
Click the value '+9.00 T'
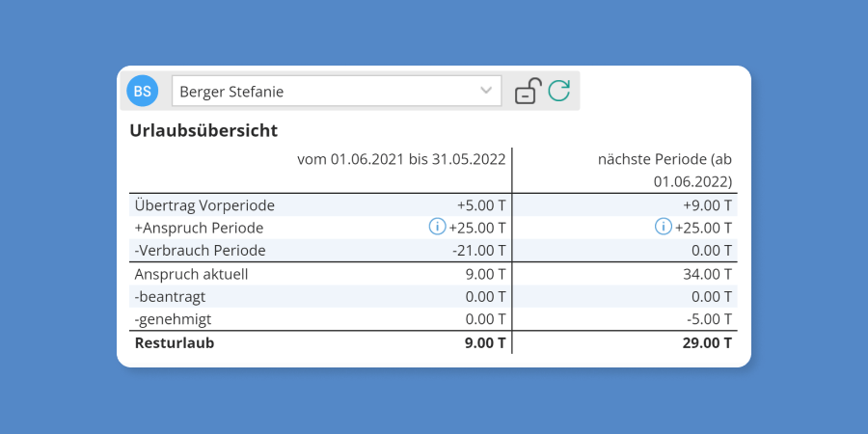(708, 205)
